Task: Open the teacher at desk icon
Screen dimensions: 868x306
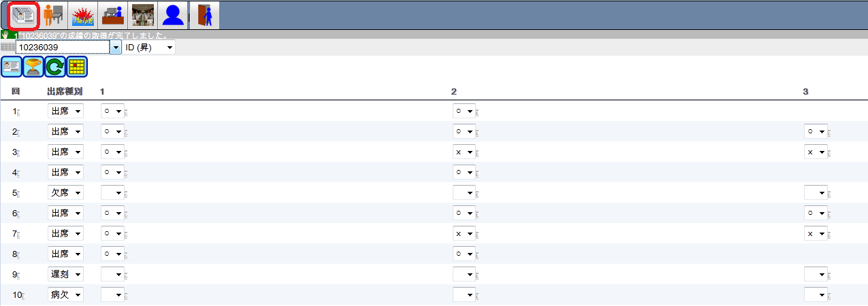Action: 112,15
